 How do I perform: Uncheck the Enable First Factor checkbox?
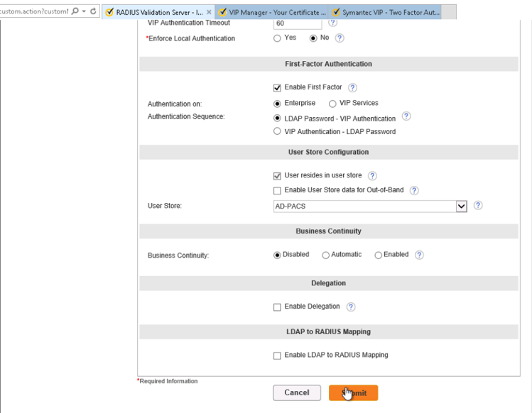(277, 88)
